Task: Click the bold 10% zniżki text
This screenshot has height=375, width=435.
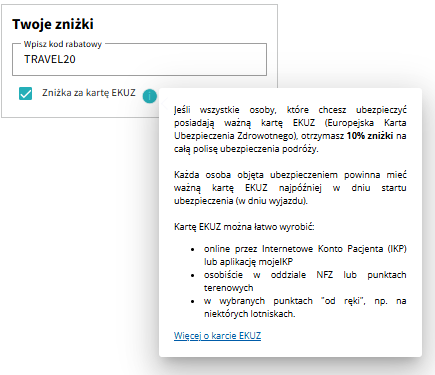Action: click(x=370, y=136)
